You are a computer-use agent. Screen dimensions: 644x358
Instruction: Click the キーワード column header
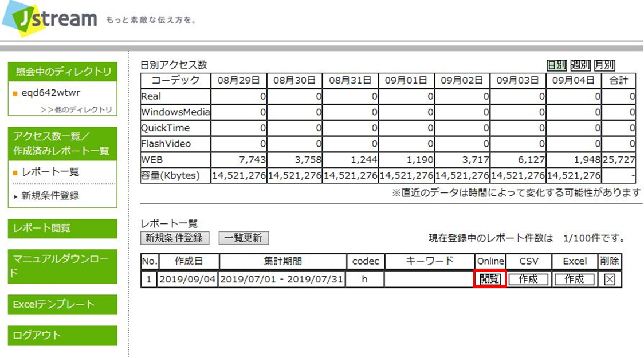point(430,261)
